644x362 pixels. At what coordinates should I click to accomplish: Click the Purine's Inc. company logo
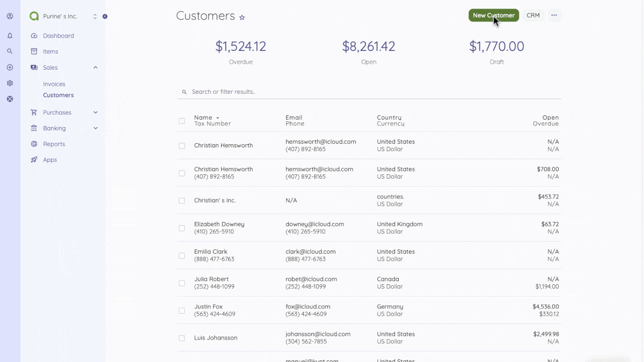coord(34,16)
